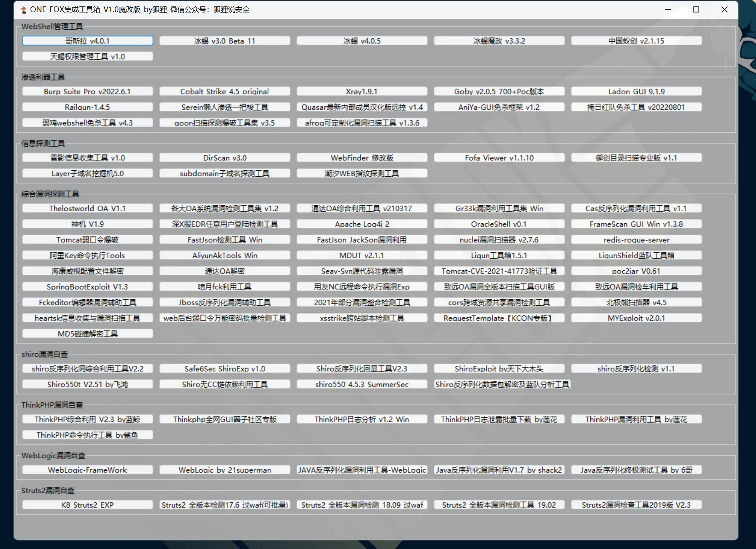Image resolution: width=756 pixels, height=549 pixels.
Task: Open 御剑目录扫描专业版 v1.1
Action: pyautogui.click(x=636, y=158)
